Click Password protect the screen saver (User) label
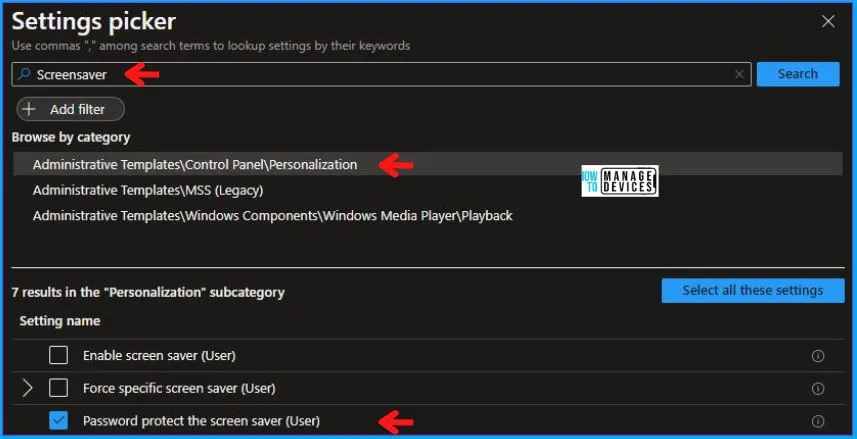Viewport: 857px width, 439px height. point(201,421)
